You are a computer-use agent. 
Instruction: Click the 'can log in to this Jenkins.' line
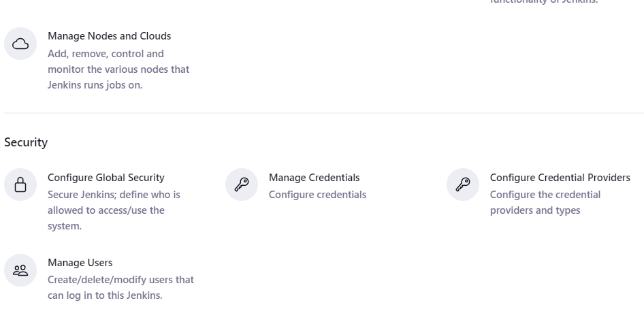[x=105, y=295]
